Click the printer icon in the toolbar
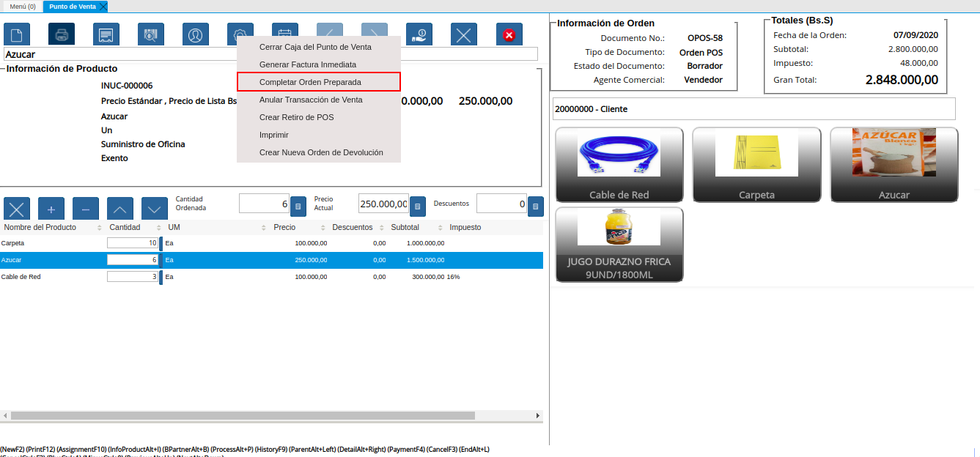Screen dimensions: 980x457 (x=62, y=34)
